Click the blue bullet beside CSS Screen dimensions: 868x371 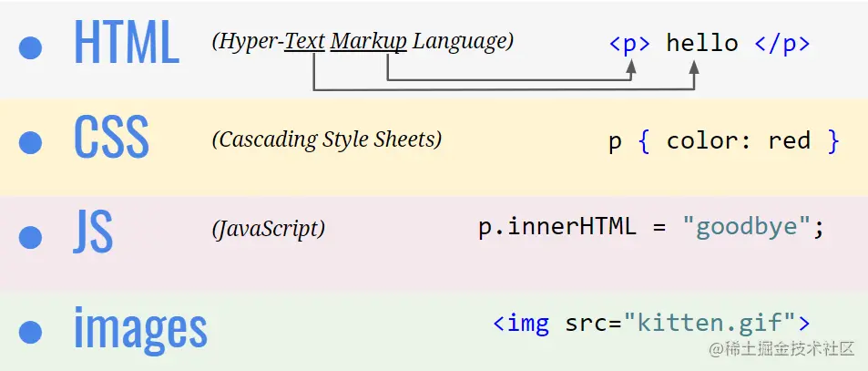(x=31, y=142)
